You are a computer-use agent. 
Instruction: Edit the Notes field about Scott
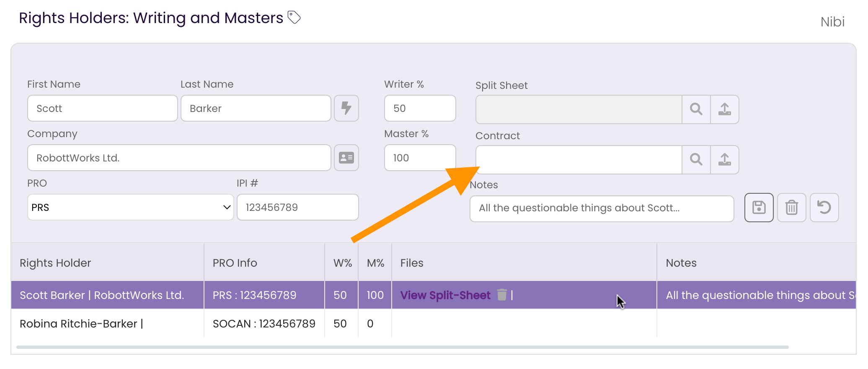coord(602,208)
